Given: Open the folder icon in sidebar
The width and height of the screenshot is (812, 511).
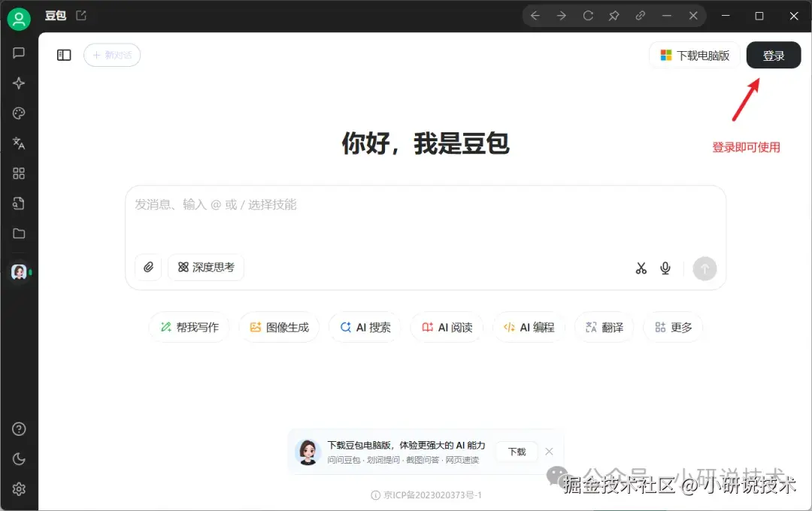Looking at the screenshot, I should (19, 234).
